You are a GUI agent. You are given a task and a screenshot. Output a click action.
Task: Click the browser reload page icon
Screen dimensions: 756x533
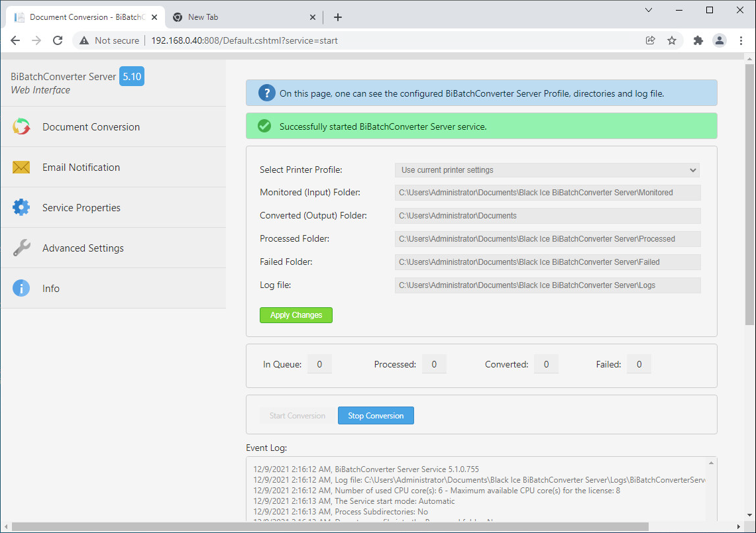coord(58,40)
